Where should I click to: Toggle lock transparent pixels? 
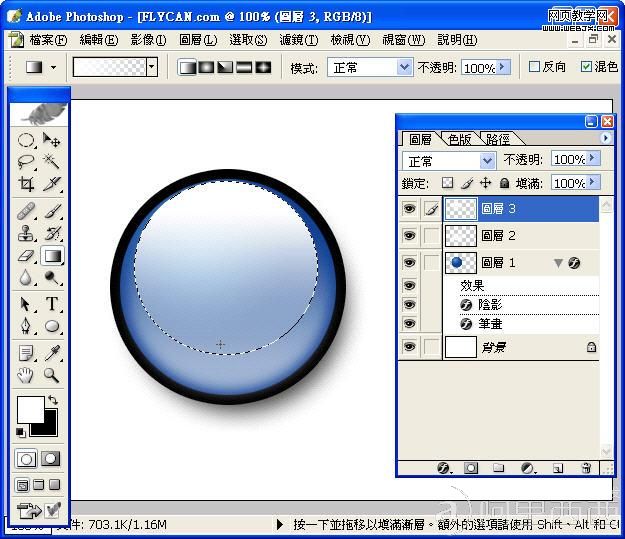(x=448, y=183)
